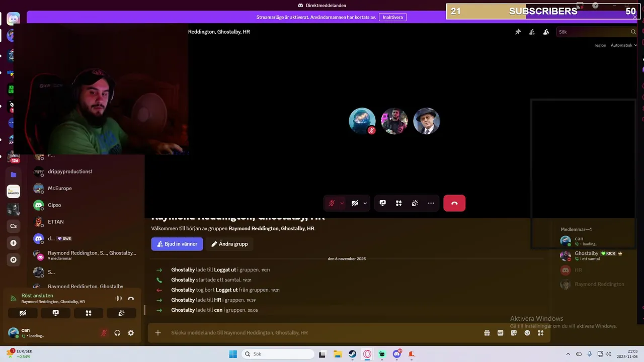Click the Inaktivera streamer mode button
This screenshot has height=362, width=644.
click(392, 17)
